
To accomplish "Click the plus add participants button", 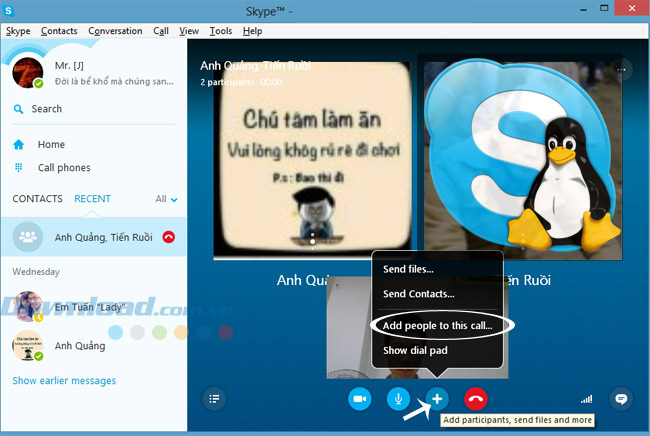I will pos(437,399).
